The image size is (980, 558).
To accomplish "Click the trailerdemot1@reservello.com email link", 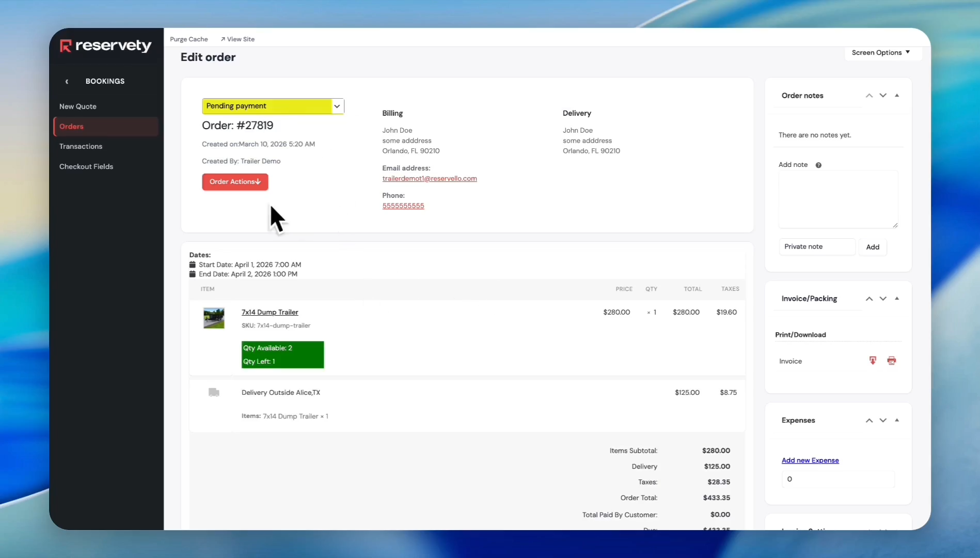I will click(430, 179).
